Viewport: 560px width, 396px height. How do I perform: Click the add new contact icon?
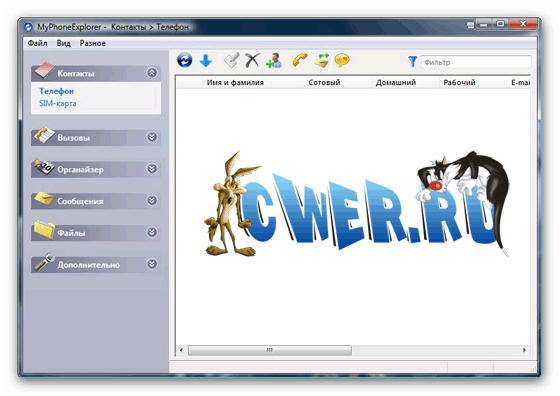(274, 60)
